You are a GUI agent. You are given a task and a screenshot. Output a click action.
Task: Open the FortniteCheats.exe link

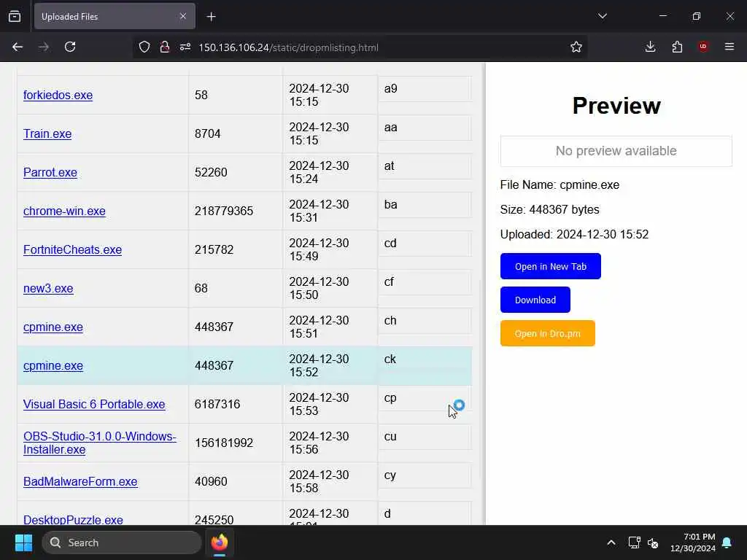[x=72, y=249]
